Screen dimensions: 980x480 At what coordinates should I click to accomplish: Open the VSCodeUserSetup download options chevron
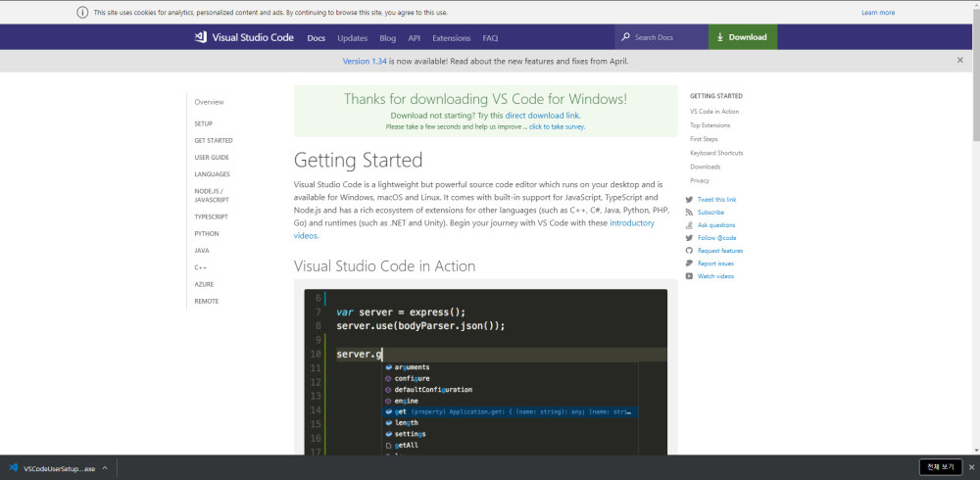tap(105, 467)
